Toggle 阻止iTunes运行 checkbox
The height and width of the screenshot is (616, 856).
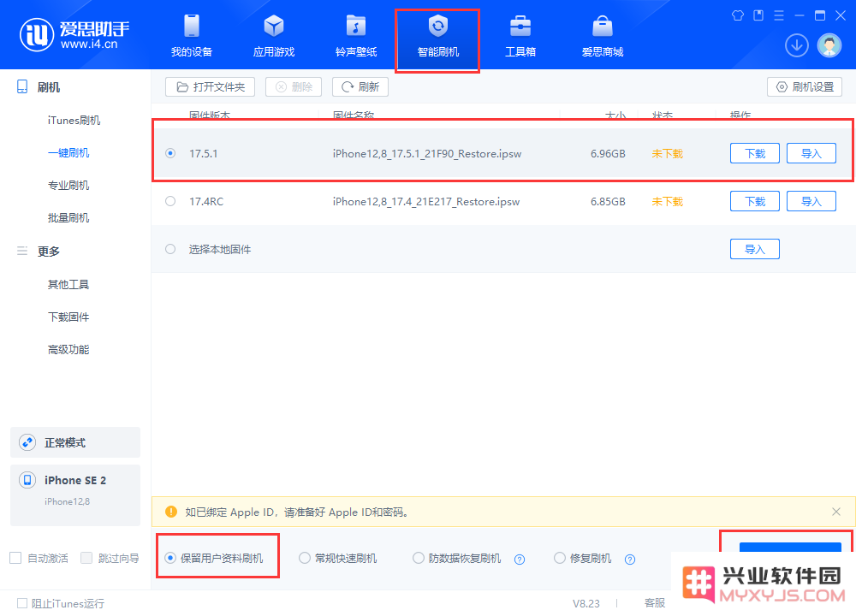tap(22, 603)
